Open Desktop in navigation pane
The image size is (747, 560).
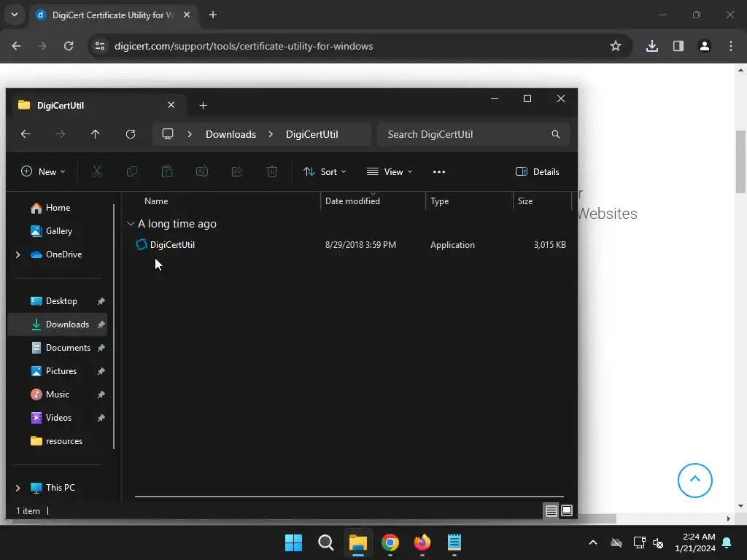(58, 301)
